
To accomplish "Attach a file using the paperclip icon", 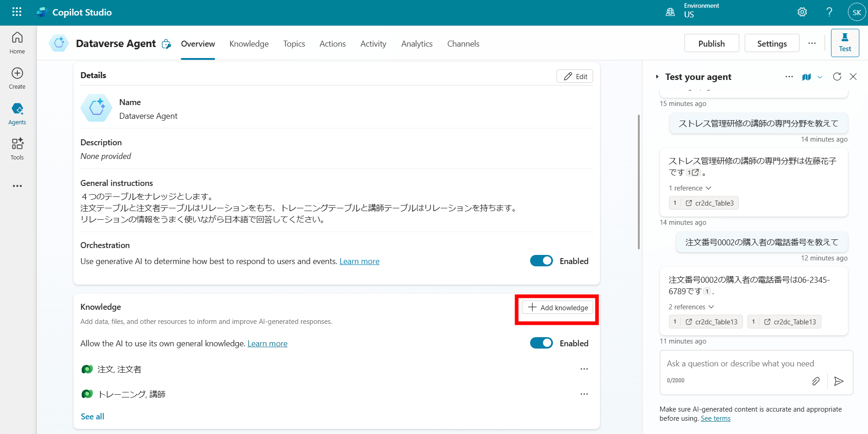I will (816, 381).
